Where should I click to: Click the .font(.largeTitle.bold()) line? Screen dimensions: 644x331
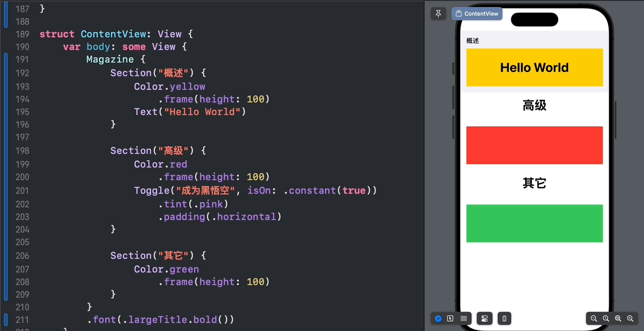[x=160, y=320]
